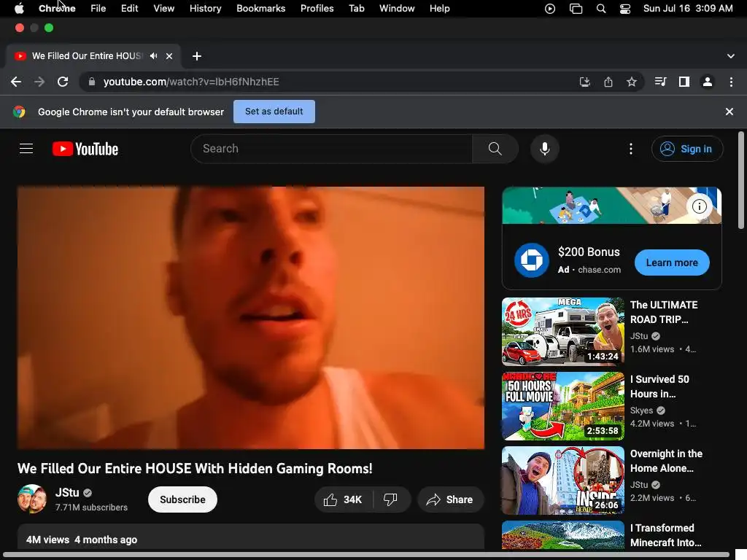Subscribe to JStu channel
Screen dimensions: 747x560
pos(182,499)
